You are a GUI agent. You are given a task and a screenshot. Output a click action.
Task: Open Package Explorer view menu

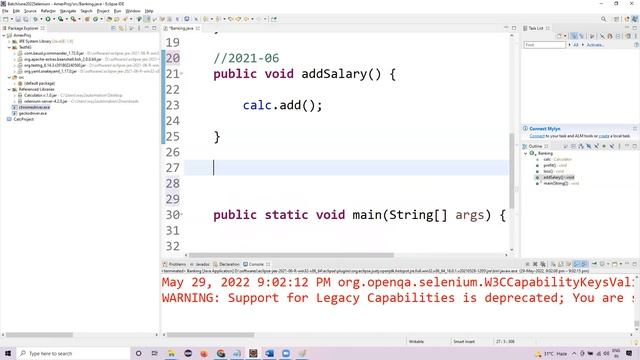point(139,28)
